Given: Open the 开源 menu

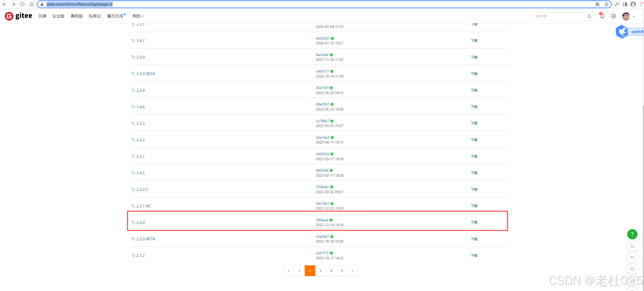Looking at the screenshot, I should click(x=42, y=16).
